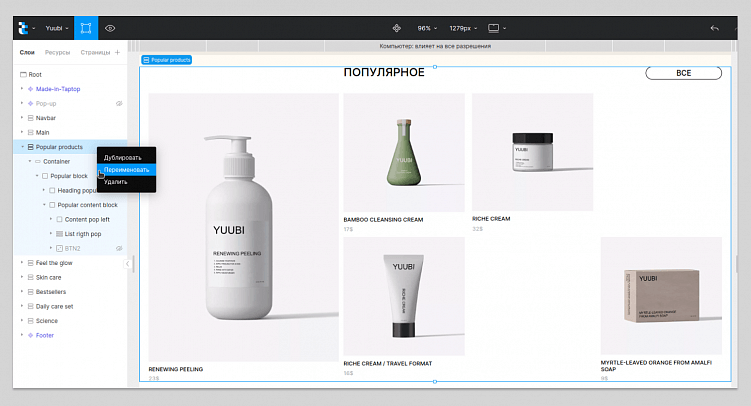Viewport: 751px width, 406px height.
Task: Expand the Skin care layer
Action: click(22, 277)
